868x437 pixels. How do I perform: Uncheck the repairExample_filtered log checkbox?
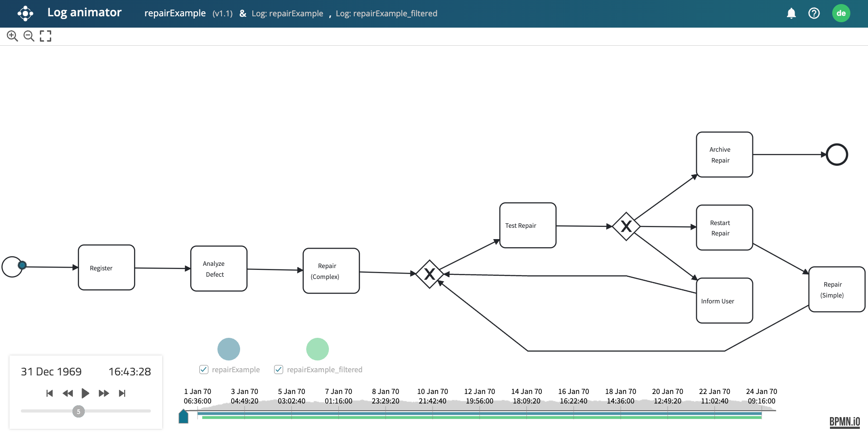click(279, 370)
